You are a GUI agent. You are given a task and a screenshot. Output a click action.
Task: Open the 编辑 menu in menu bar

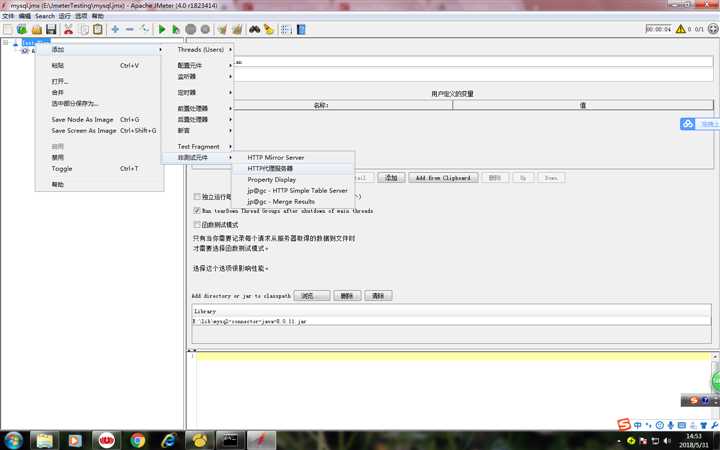tap(25, 16)
